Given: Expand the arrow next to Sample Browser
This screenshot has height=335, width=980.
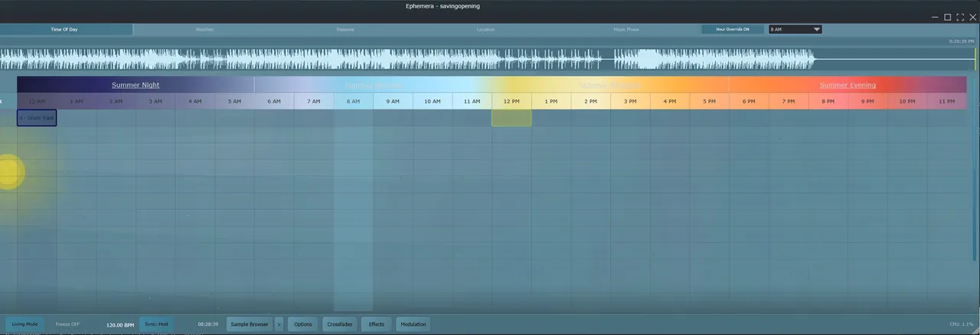Looking at the screenshot, I should [x=279, y=324].
